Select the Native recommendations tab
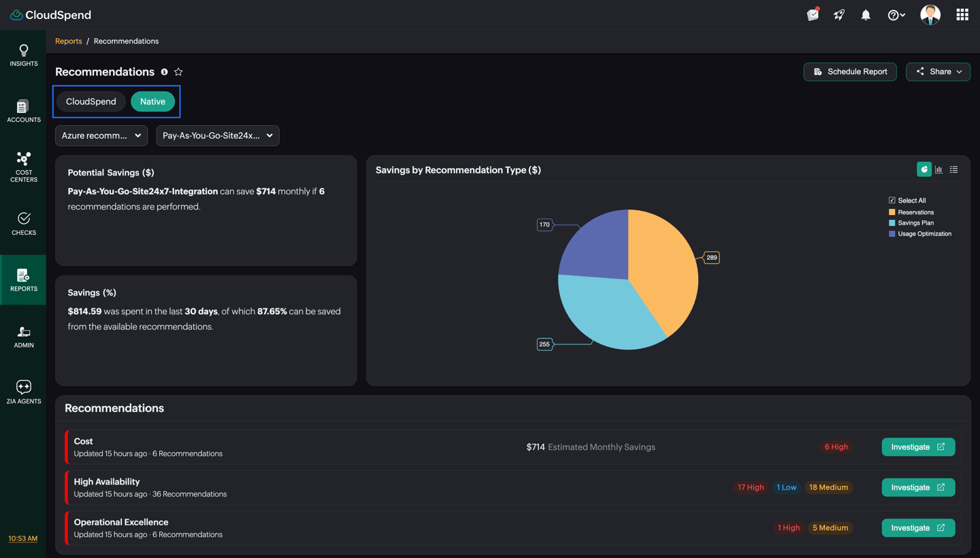The image size is (980, 558). tap(152, 101)
